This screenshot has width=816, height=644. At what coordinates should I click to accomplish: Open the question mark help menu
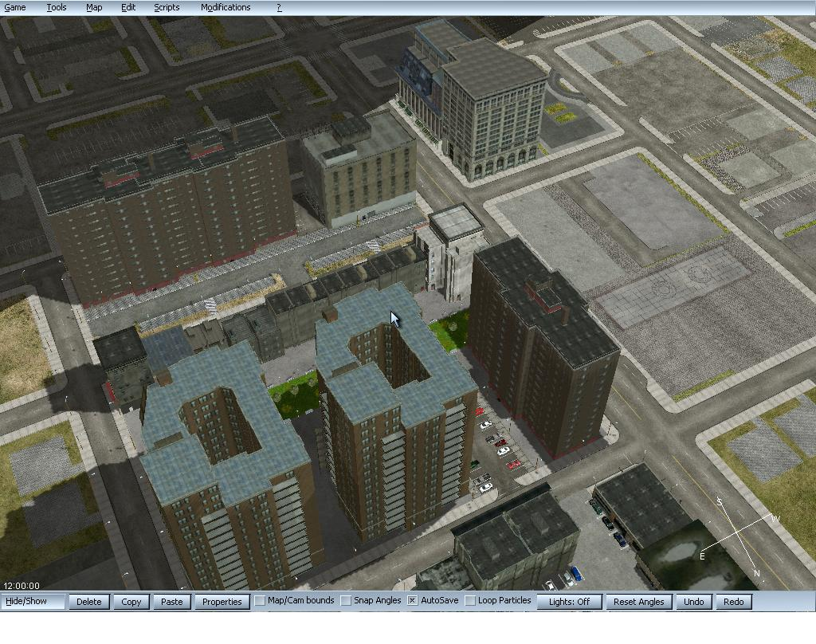tap(279, 7)
